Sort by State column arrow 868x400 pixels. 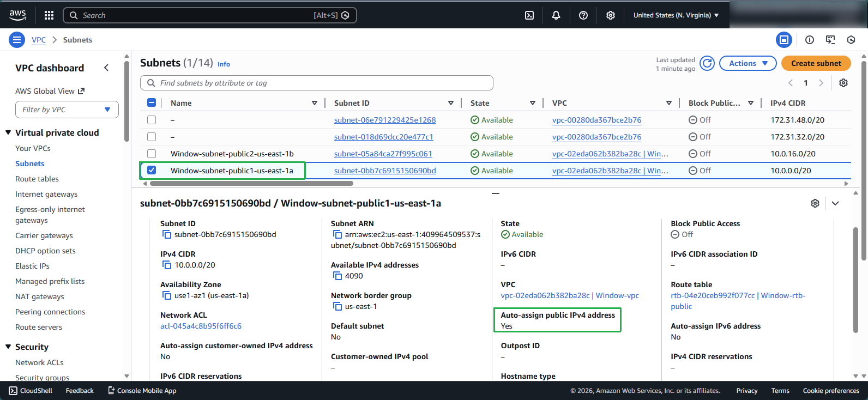click(533, 103)
